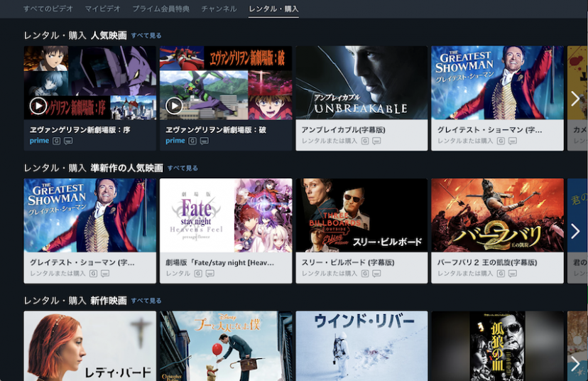Open レディ・バード movie thumbnail
588x381 pixels.
(90, 345)
